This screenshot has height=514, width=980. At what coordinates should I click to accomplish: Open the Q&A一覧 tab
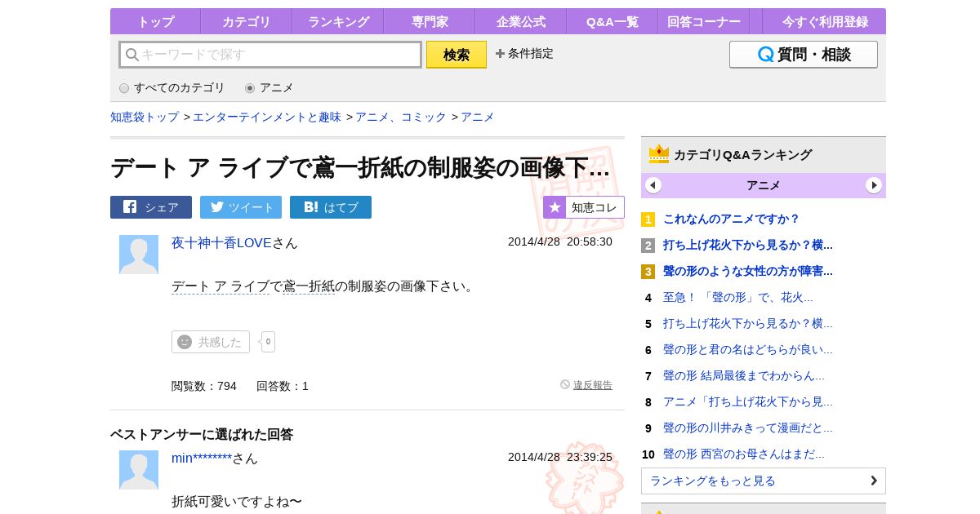[612, 21]
